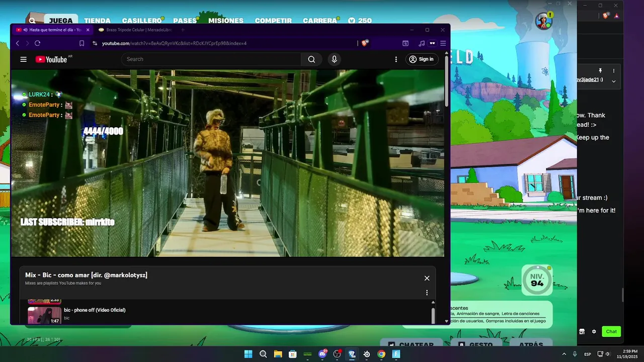
Task: Show hidden system tray icons
Action: click(x=564, y=354)
